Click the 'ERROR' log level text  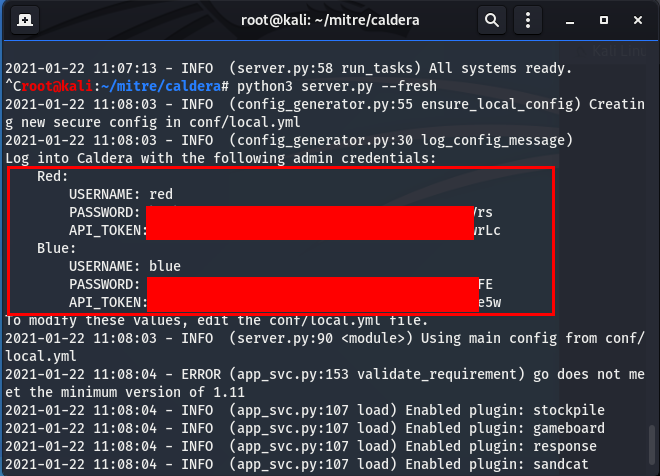pos(201,375)
